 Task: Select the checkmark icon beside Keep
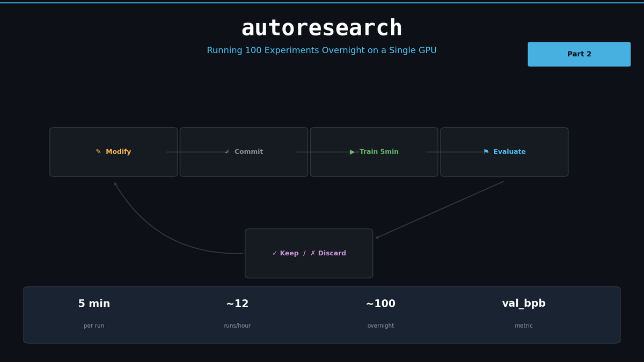274,253
